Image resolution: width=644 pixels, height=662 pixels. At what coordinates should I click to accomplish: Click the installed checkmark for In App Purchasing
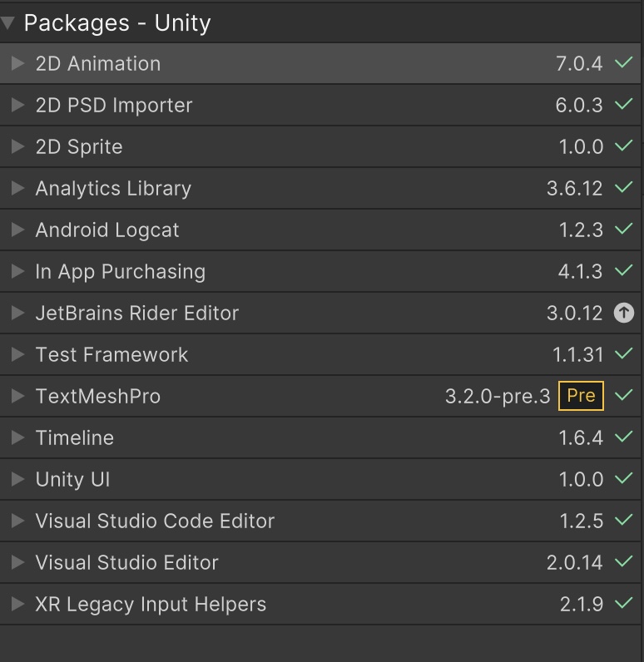pyautogui.click(x=624, y=270)
